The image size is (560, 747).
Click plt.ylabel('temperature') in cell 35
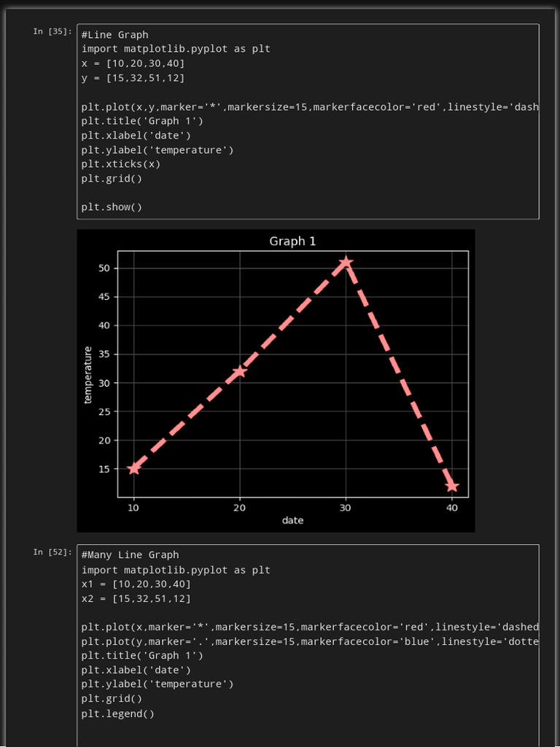click(x=157, y=150)
